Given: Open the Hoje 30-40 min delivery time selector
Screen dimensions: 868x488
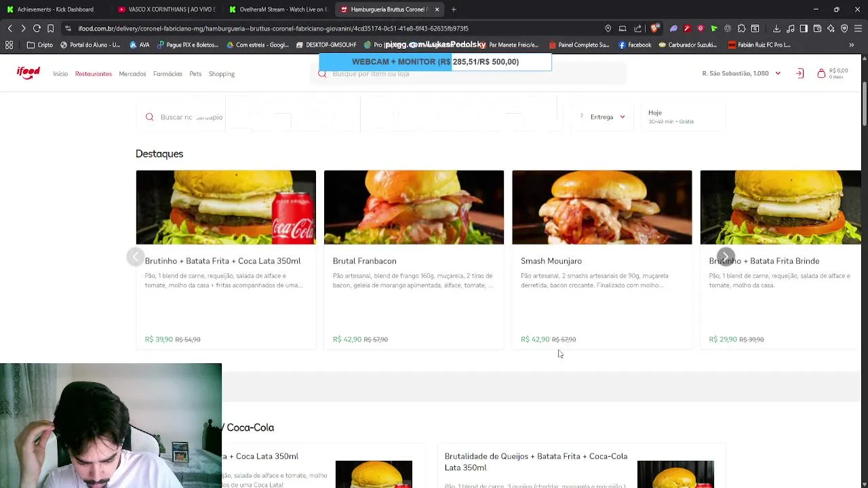Looking at the screenshot, I should click(682, 117).
